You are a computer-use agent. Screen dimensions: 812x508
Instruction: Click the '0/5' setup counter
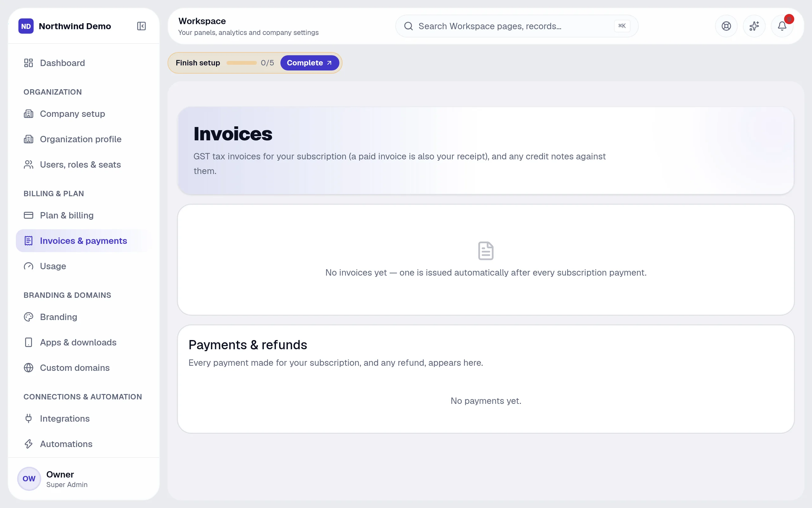pyautogui.click(x=267, y=63)
